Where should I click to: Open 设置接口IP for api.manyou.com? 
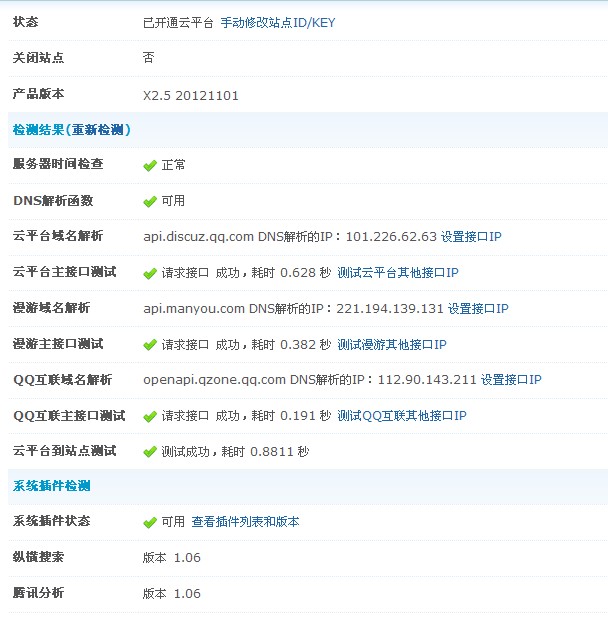(478, 309)
